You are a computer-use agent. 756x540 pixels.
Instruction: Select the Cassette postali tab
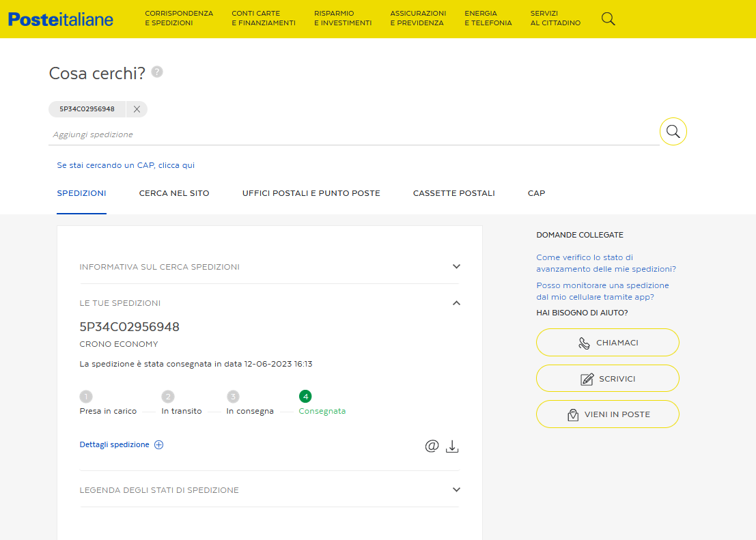(x=453, y=193)
